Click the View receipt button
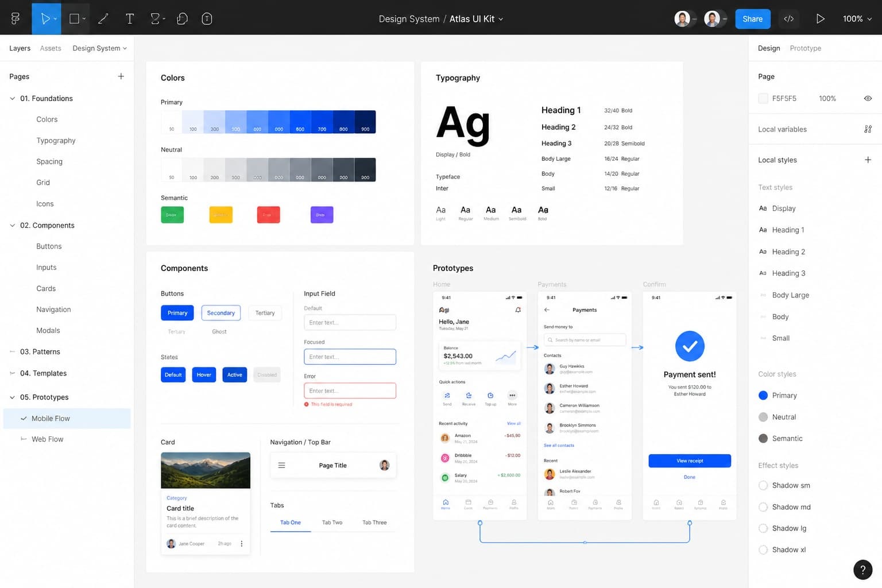The height and width of the screenshot is (588, 882). 690,461
